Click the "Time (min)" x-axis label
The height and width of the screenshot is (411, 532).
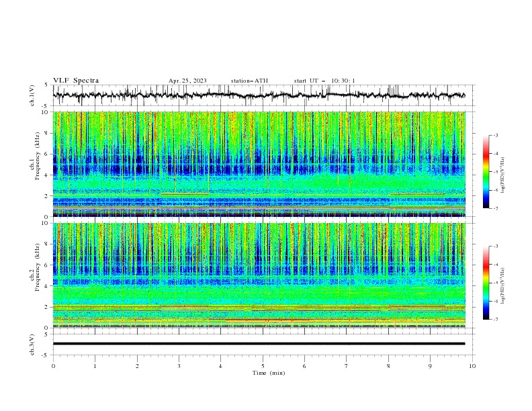[269, 373]
